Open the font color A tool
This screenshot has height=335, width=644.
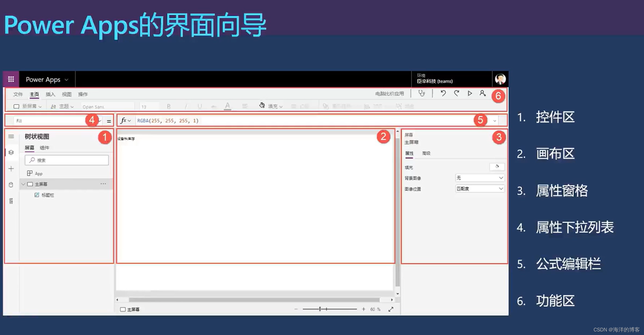(x=228, y=106)
